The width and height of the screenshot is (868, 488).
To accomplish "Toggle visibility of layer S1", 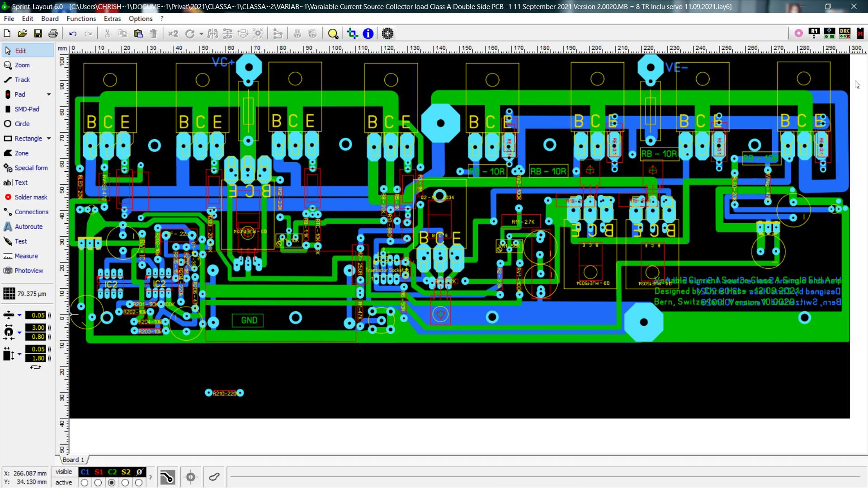I will pyautogui.click(x=99, y=472).
